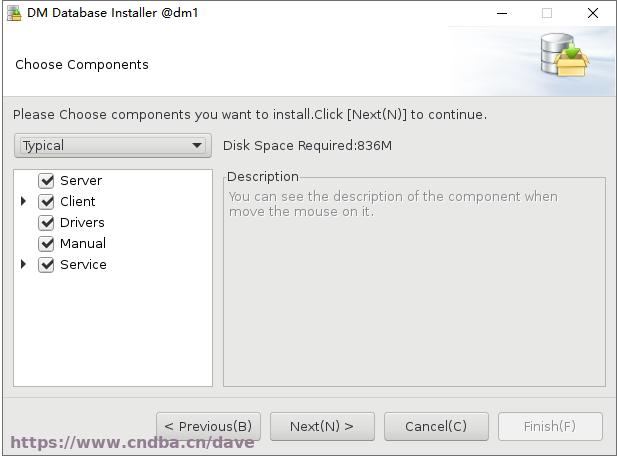Uncheck the Server component checkbox
The height and width of the screenshot is (458, 619).
click(46, 181)
